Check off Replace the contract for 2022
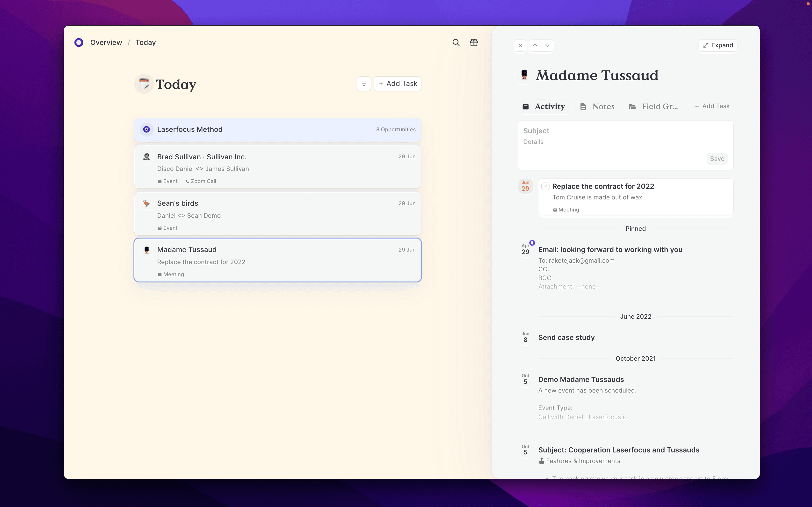This screenshot has width=812, height=507. tap(545, 186)
